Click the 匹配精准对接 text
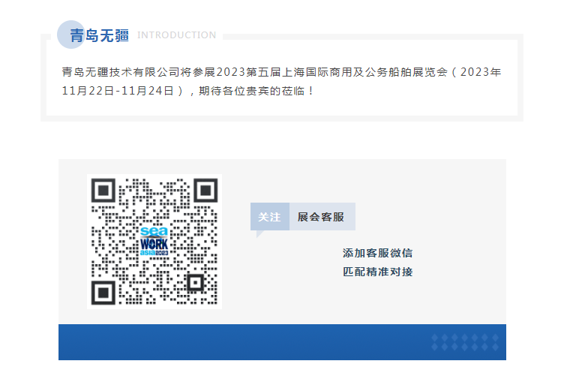 click(378, 272)
